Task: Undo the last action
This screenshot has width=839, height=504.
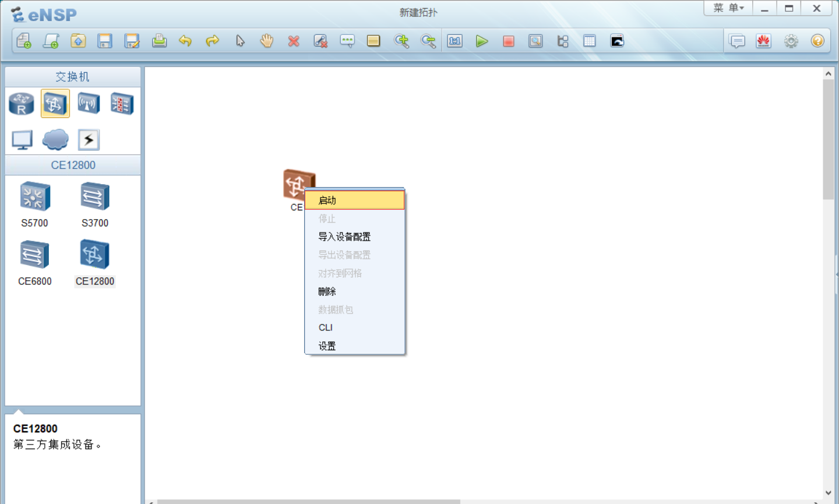Action: coord(185,41)
